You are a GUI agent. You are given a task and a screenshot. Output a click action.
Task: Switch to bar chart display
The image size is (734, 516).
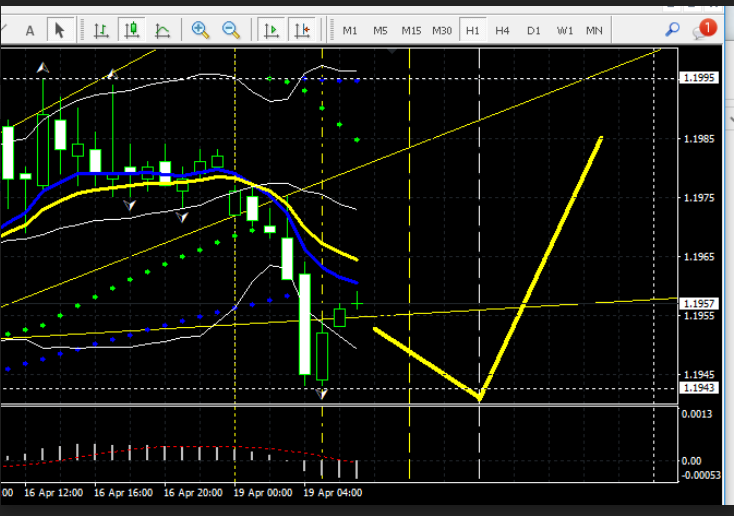click(101, 30)
